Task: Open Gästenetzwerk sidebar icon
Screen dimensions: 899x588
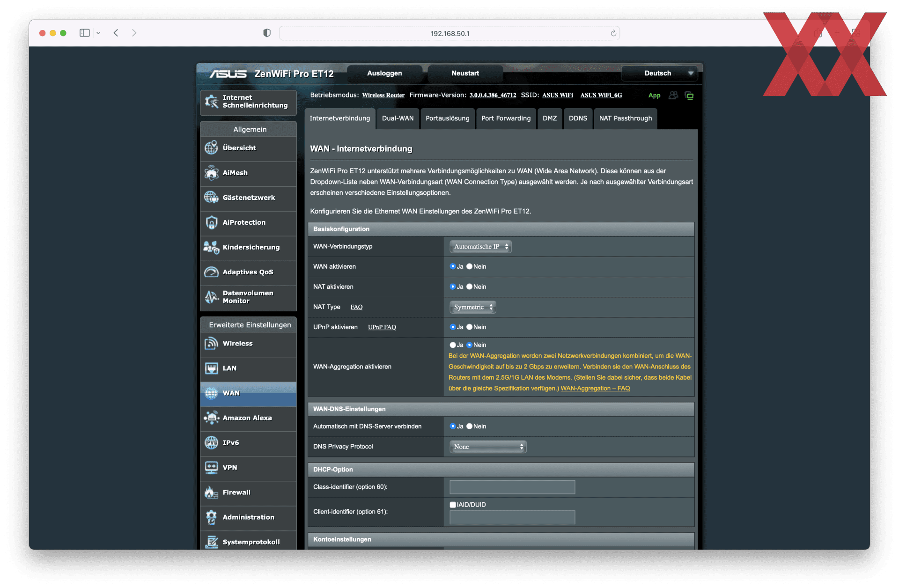Action: (x=211, y=198)
